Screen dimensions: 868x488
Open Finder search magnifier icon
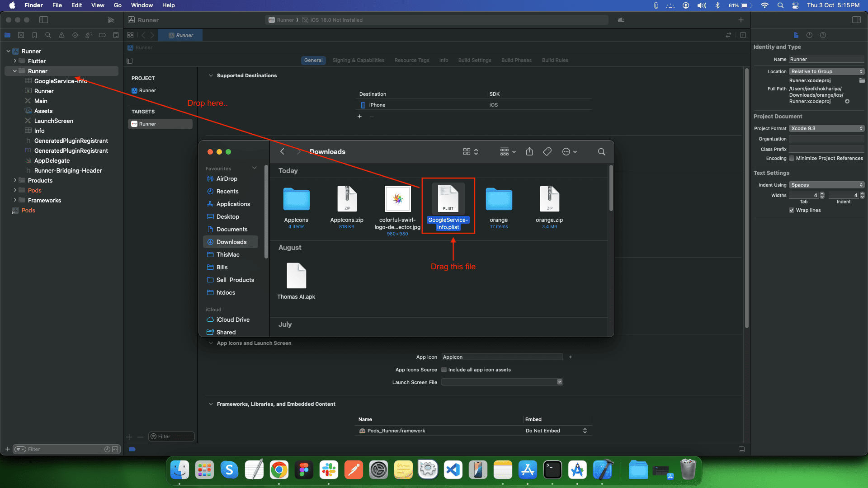point(601,152)
